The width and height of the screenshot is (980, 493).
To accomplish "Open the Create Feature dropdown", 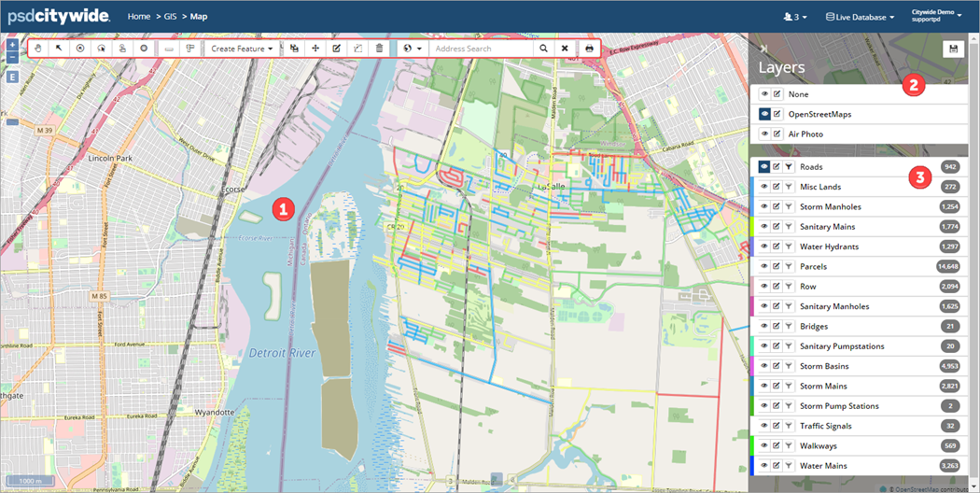I will click(242, 49).
